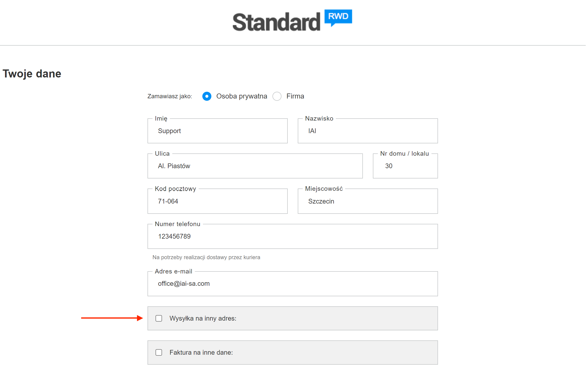Click the Nazwisko input field
The image size is (588, 382).
(x=369, y=131)
